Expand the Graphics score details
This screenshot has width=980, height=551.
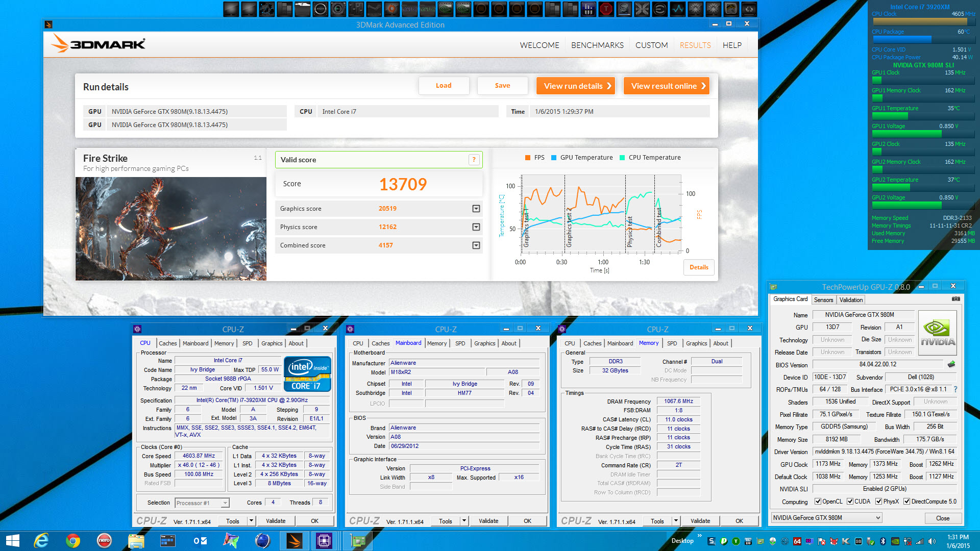point(476,209)
